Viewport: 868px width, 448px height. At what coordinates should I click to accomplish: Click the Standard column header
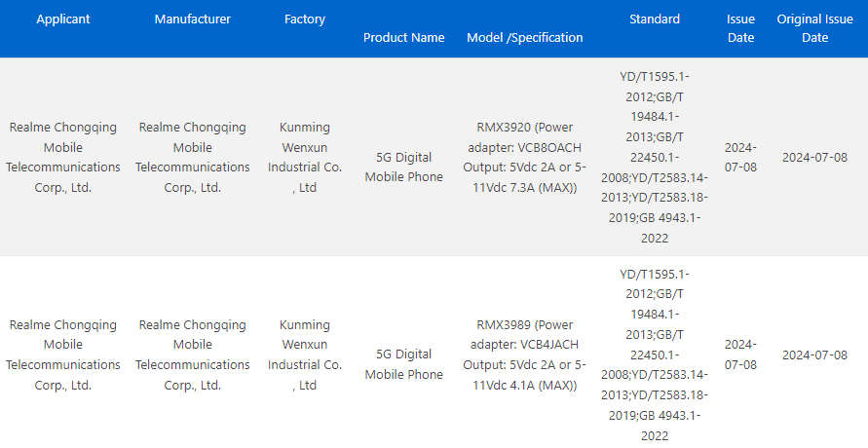655,19
